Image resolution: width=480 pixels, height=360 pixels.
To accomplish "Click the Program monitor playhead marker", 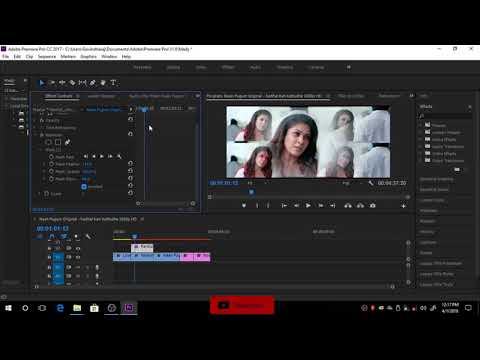I will pos(251,192).
